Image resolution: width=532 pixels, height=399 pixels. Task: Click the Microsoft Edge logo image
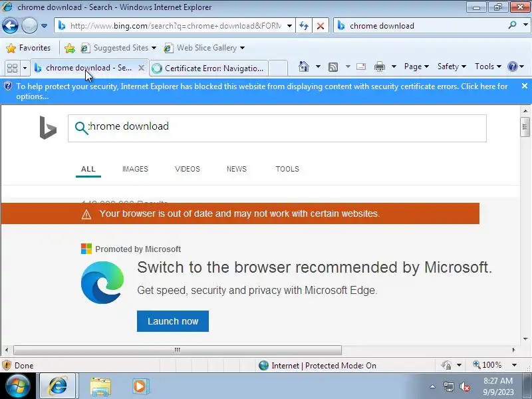[102, 282]
